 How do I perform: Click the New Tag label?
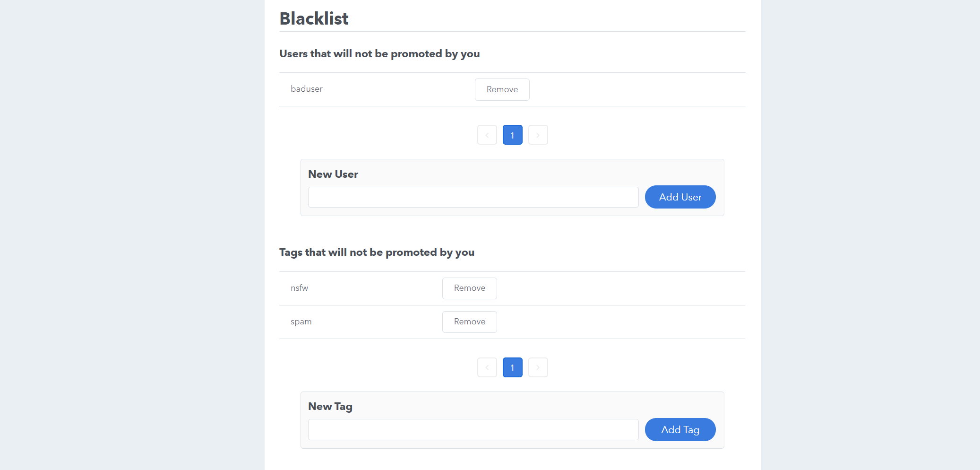(330, 407)
